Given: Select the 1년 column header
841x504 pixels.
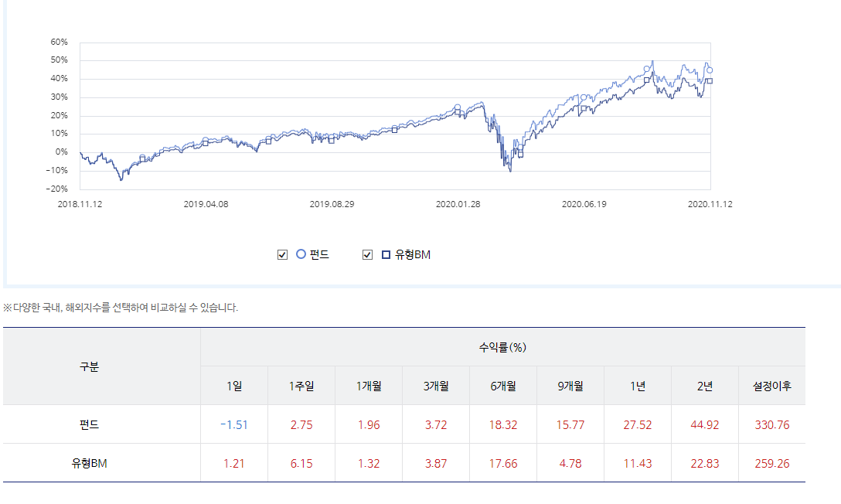Looking at the screenshot, I should (x=637, y=384).
